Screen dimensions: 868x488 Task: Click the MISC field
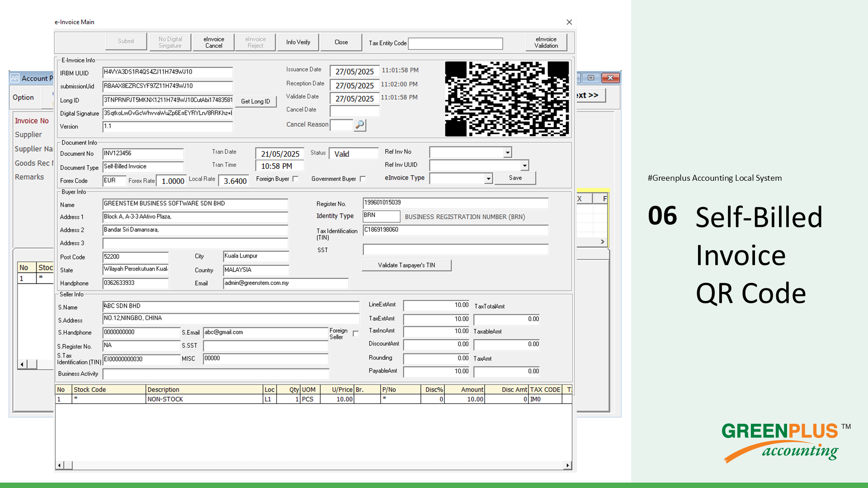[266, 359]
